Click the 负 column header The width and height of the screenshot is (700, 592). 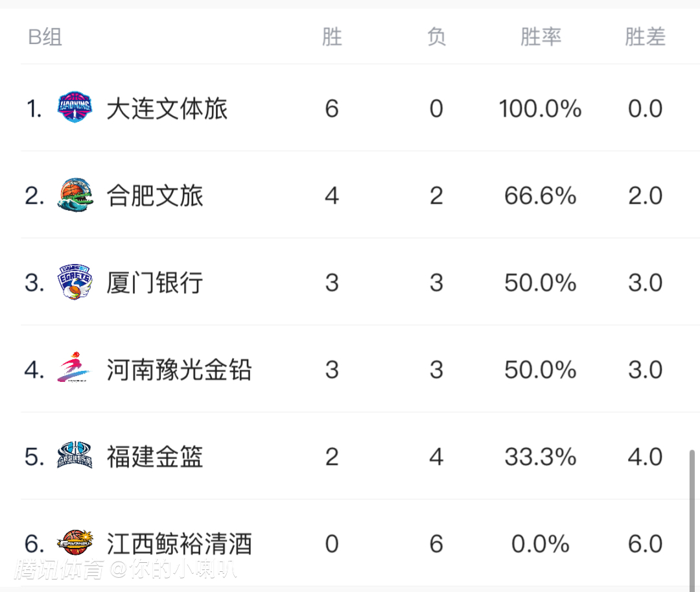pos(436,38)
